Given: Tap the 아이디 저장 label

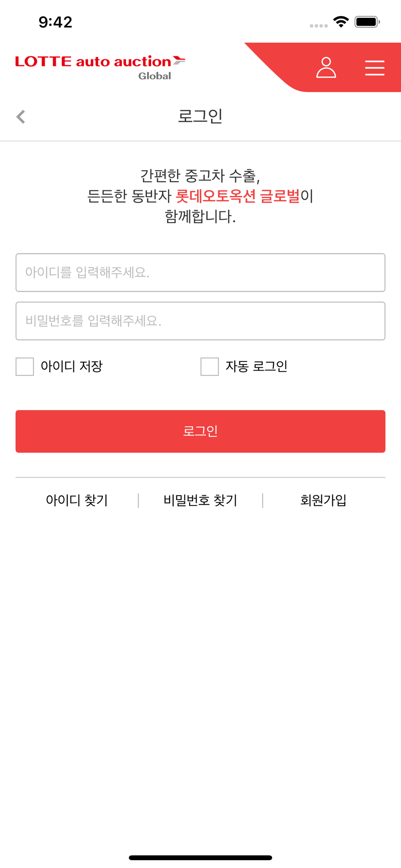Looking at the screenshot, I should 72,366.
